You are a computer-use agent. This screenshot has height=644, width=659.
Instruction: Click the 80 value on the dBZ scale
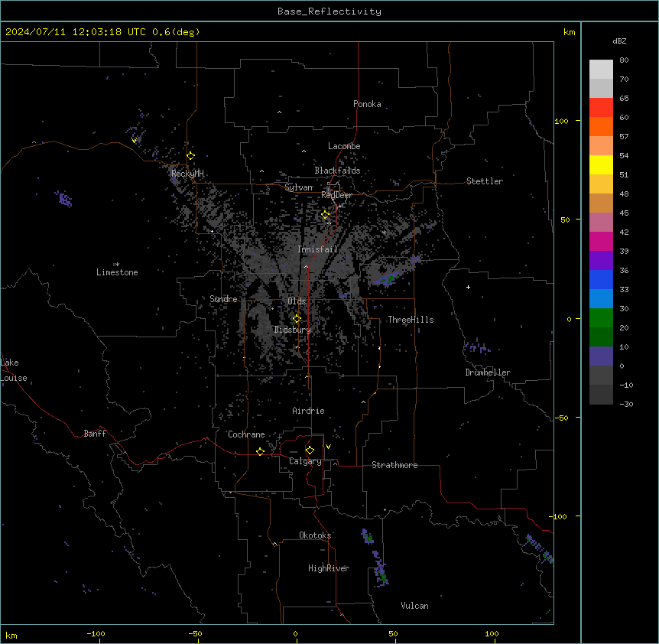(624, 60)
